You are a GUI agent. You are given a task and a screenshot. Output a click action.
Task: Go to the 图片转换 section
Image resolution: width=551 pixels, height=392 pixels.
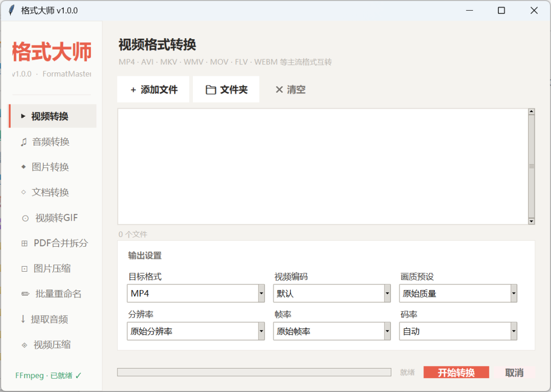(53, 167)
